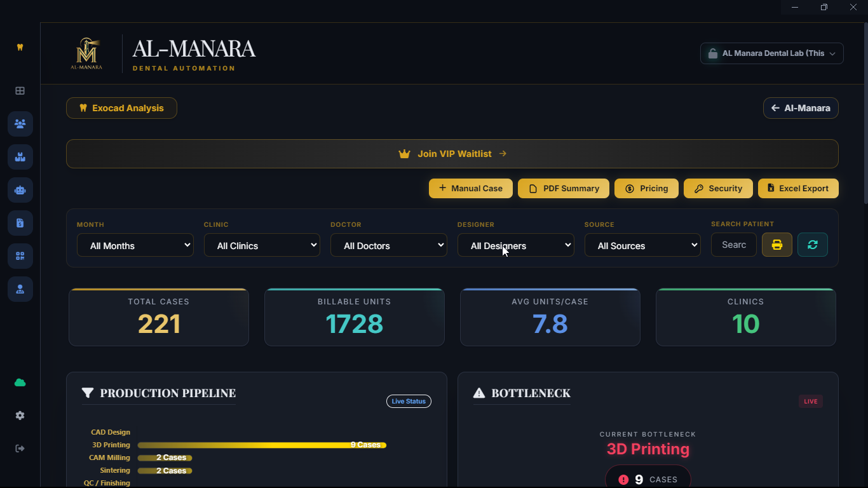Click the Excel Export button
868x488 pixels.
coord(798,188)
